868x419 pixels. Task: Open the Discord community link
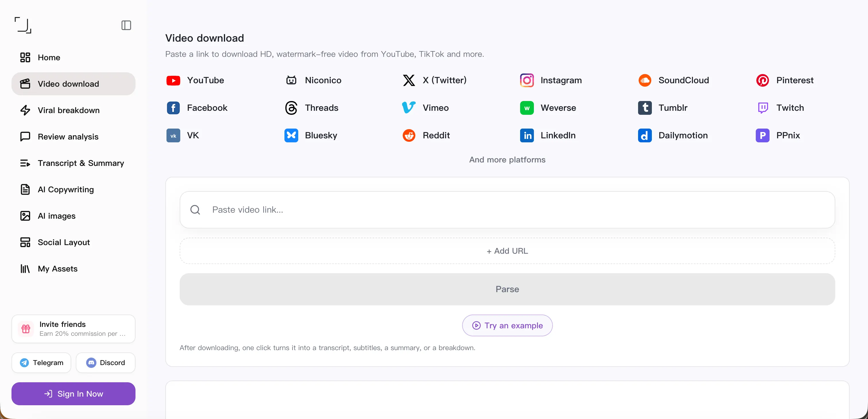(x=105, y=363)
